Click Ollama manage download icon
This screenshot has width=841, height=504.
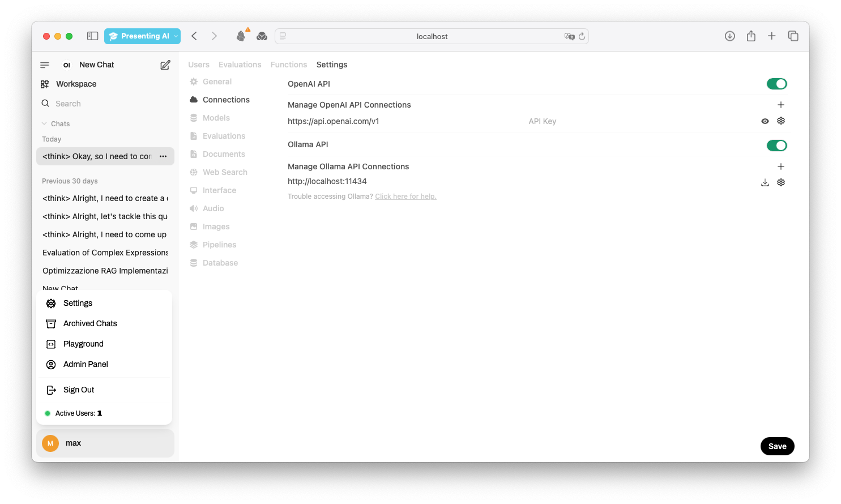[x=765, y=182]
